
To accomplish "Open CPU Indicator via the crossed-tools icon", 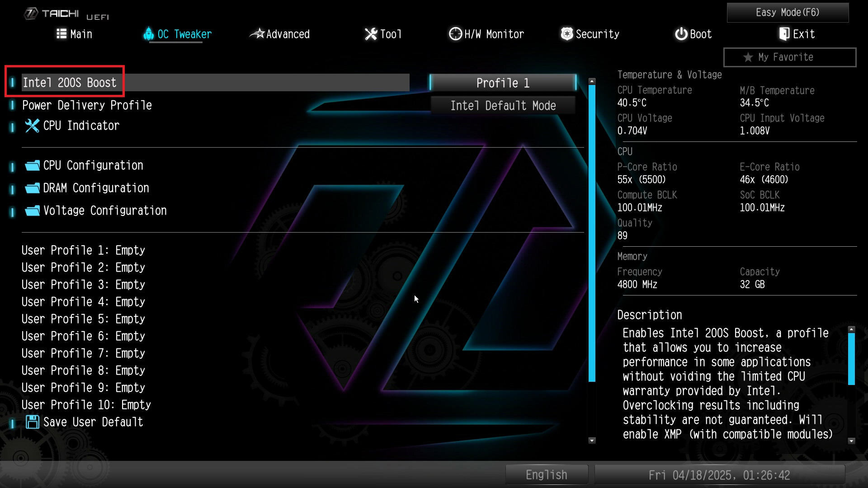I will [31, 126].
